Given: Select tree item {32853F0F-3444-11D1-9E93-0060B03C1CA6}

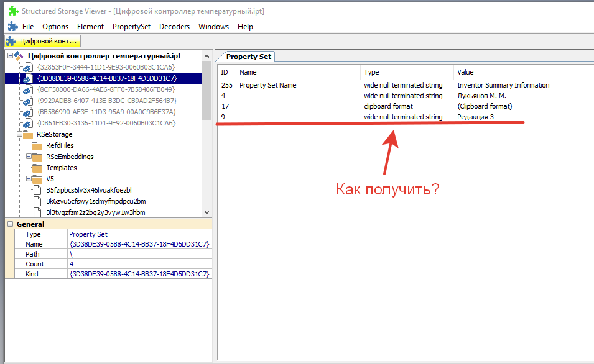Looking at the screenshot, I should click(106, 67).
